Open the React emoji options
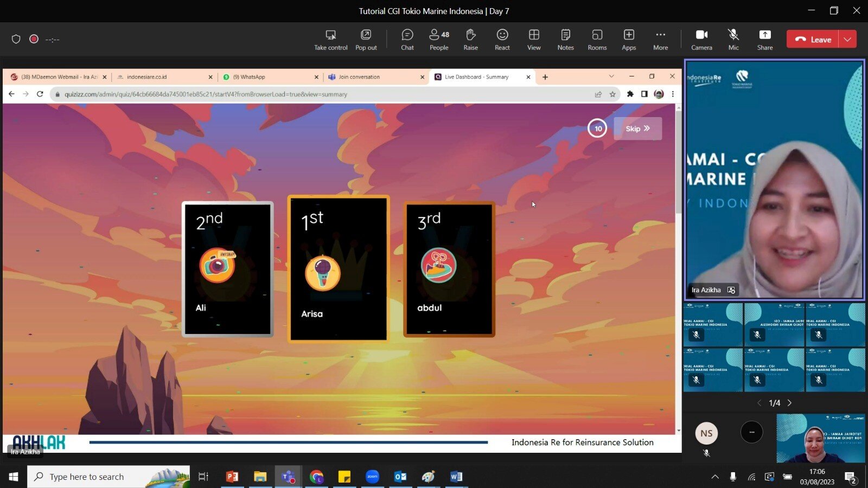868x488 pixels. 502,40
